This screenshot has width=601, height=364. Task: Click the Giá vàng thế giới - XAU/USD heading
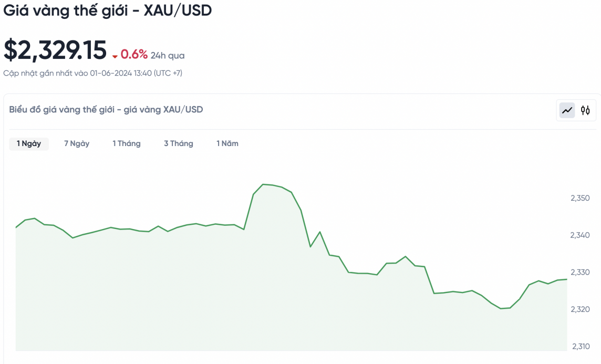pos(108,10)
